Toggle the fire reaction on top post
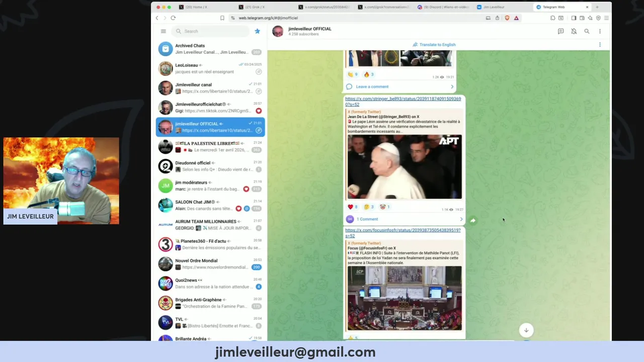Image resolution: width=644 pixels, height=362 pixels. [x=369, y=74]
